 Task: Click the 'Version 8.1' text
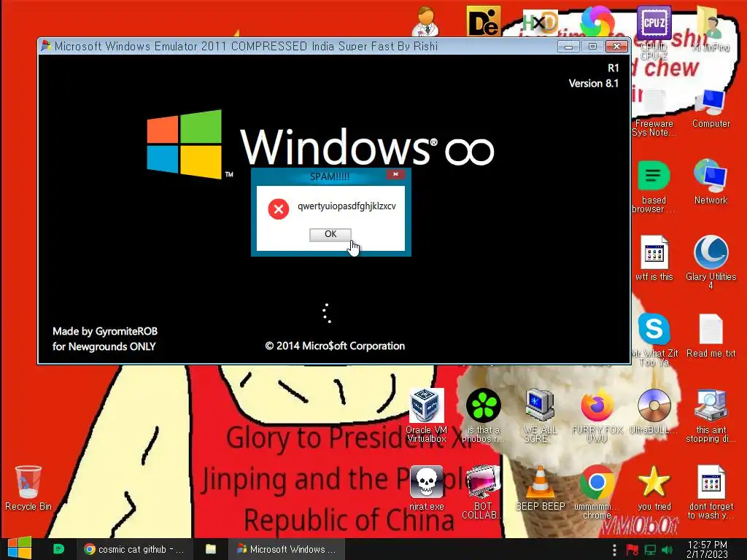(x=594, y=83)
